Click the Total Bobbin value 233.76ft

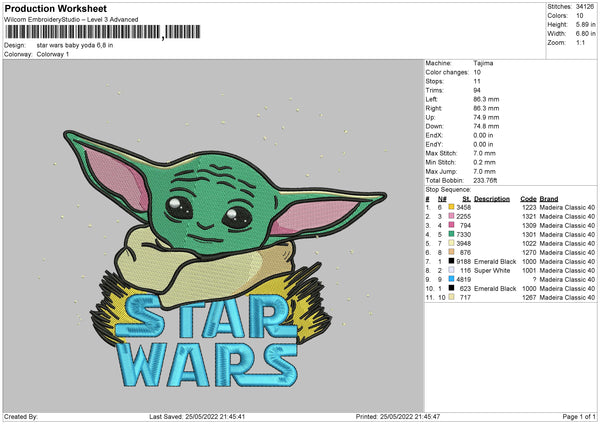485,180
